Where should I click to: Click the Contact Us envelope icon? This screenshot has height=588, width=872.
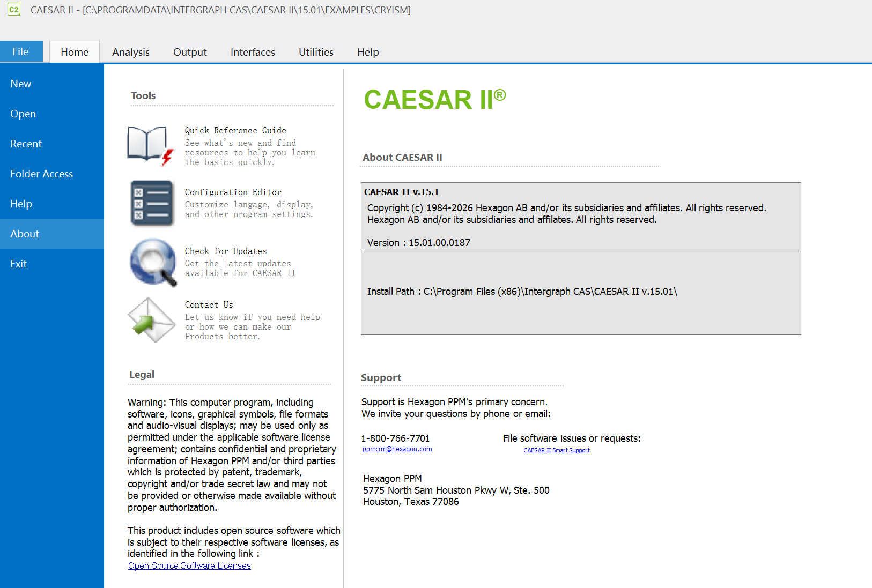tap(152, 320)
